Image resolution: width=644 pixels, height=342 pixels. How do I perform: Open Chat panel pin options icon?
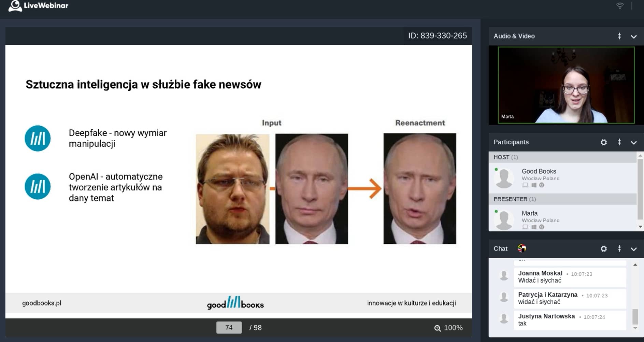pyautogui.click(x=619, y=249)
